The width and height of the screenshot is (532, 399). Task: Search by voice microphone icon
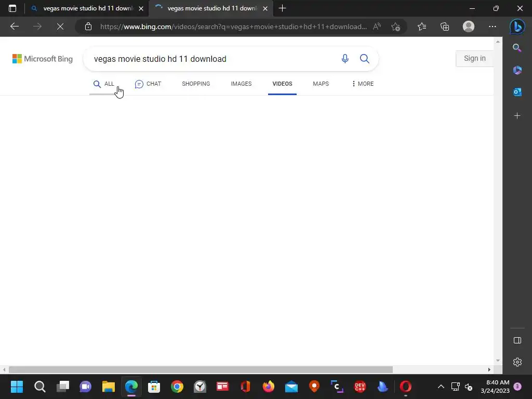345,59
